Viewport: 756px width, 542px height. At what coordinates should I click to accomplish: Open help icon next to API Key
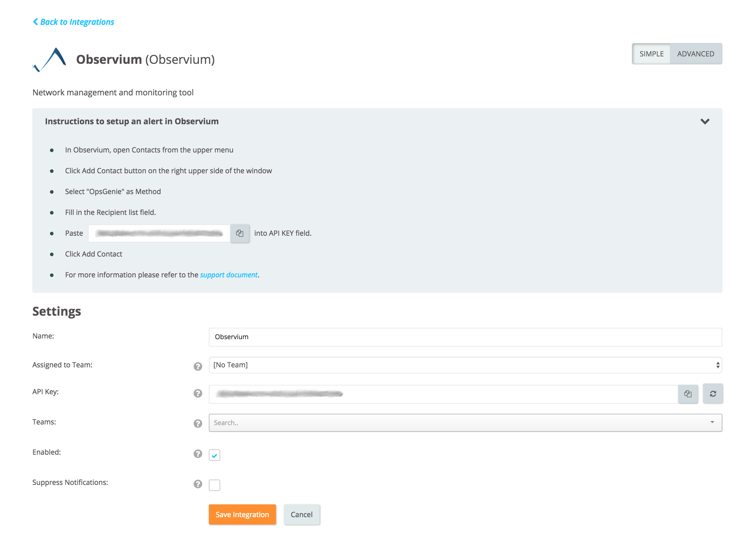pos(198,393)
